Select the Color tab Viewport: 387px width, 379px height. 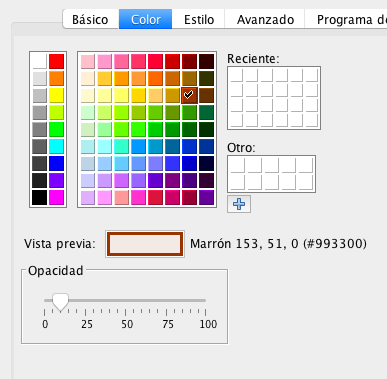click(x=146, y=19)
